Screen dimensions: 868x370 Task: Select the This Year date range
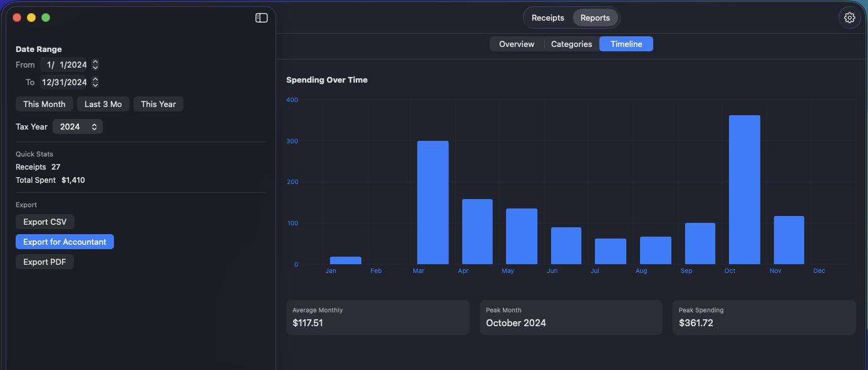point(158,104)
